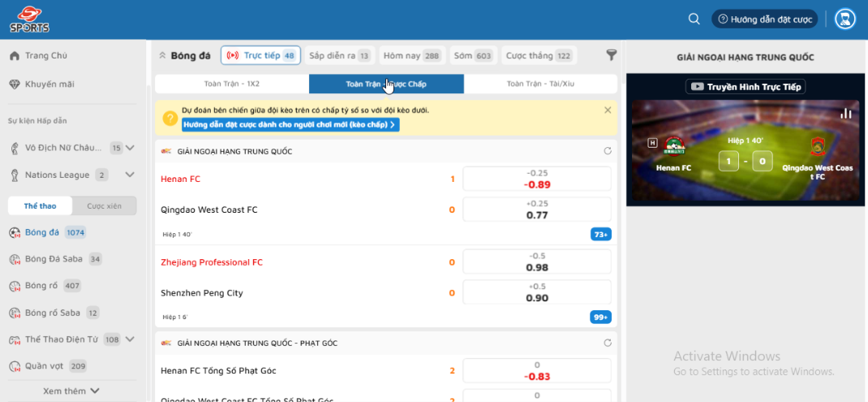
Task: Expand Vô Địch Nữ Châu event list
Action: pos(130,148)
